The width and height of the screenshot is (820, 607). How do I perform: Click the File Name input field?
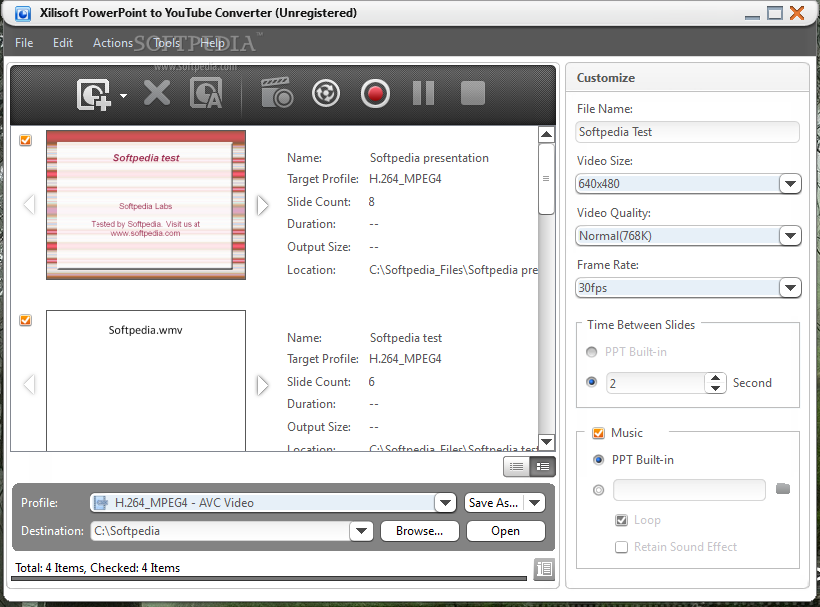(x=688, y=132)
